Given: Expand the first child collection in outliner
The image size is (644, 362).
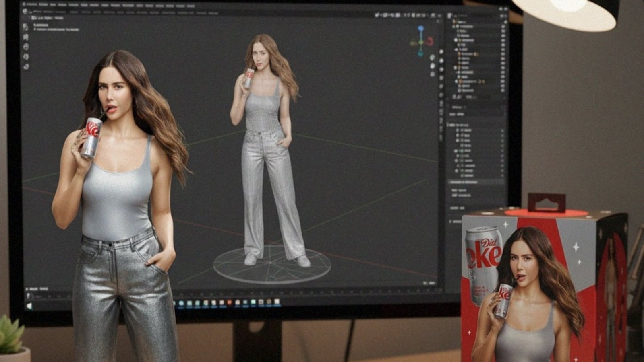Looking at the screenshot, I should (x=454, y=27).
